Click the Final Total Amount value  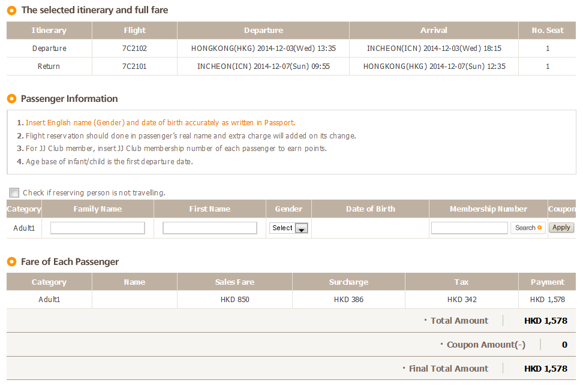tap(545, 369)
